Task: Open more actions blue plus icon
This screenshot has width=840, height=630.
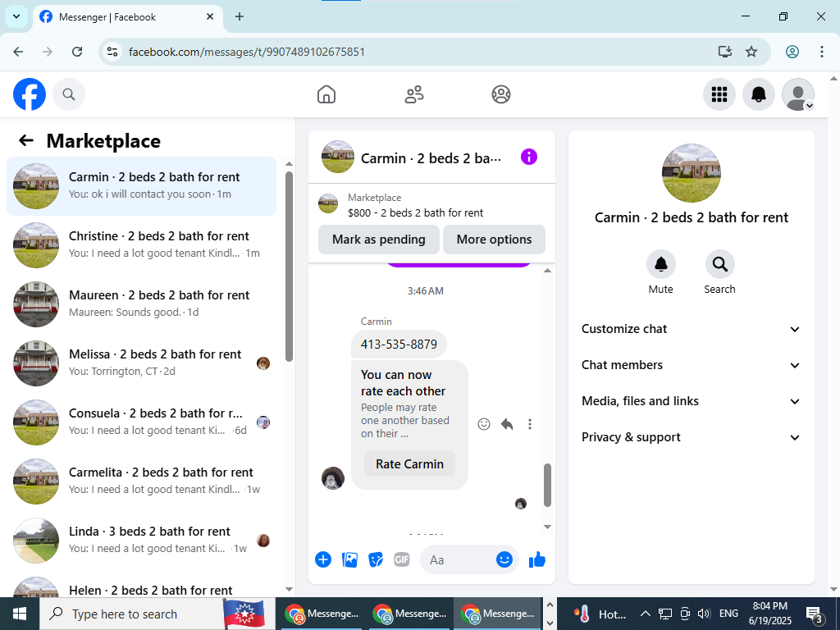Action: click(x=323, y=559)
